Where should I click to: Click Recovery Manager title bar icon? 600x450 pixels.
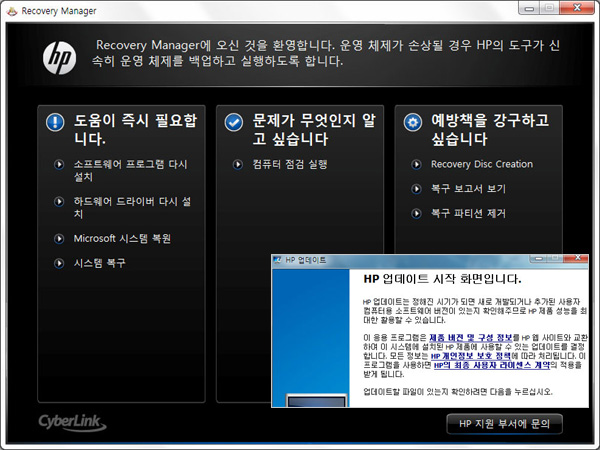[12, 11]
